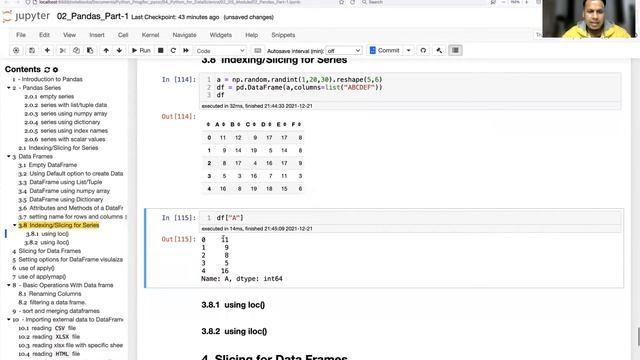640x360 pixels.
Task: Click the GitHub icon in toolbar
Action: tap(423, 51)
